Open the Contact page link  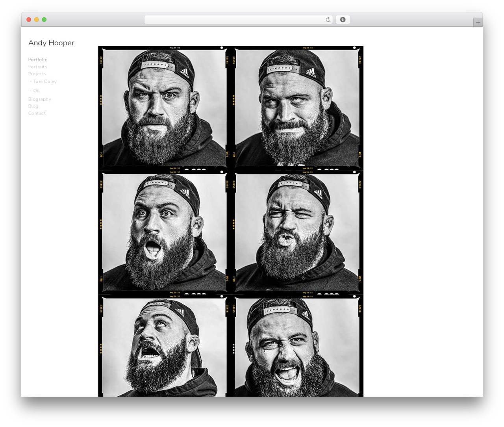[x=37, y=113]
